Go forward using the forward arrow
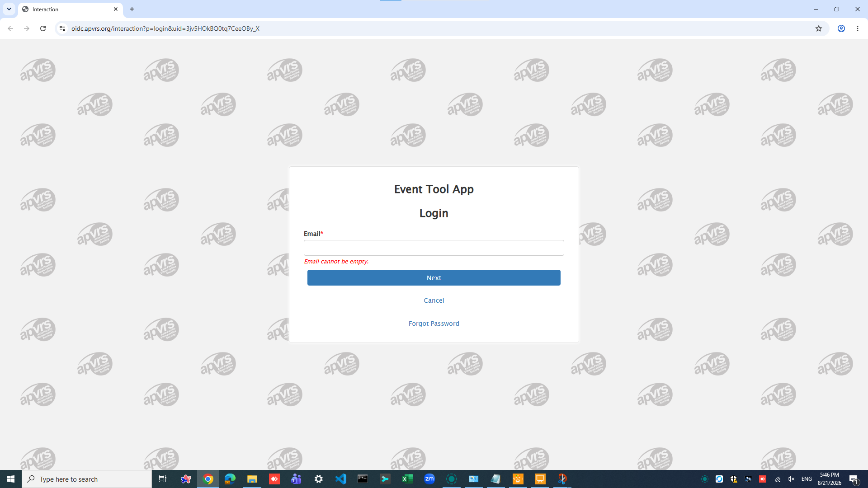This screenshot has width=868, height=488. coord(27,28)
